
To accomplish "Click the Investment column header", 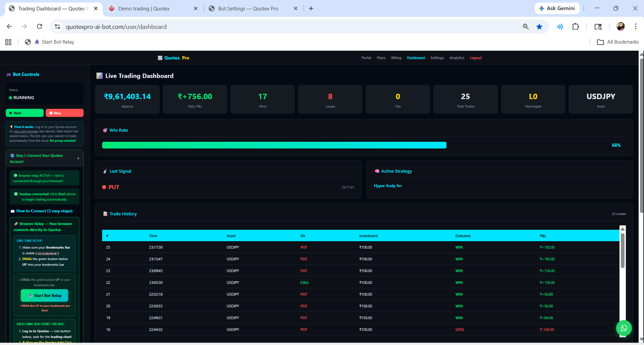I will coord(369,236).
